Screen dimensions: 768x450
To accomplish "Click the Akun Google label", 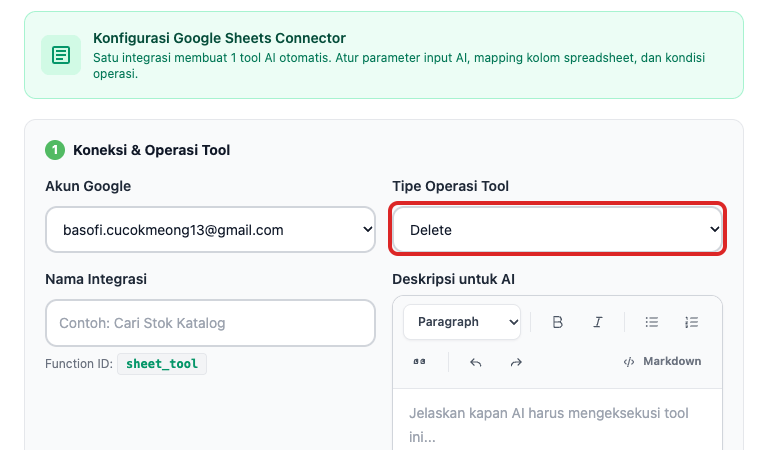I will (x=88, y=186).
